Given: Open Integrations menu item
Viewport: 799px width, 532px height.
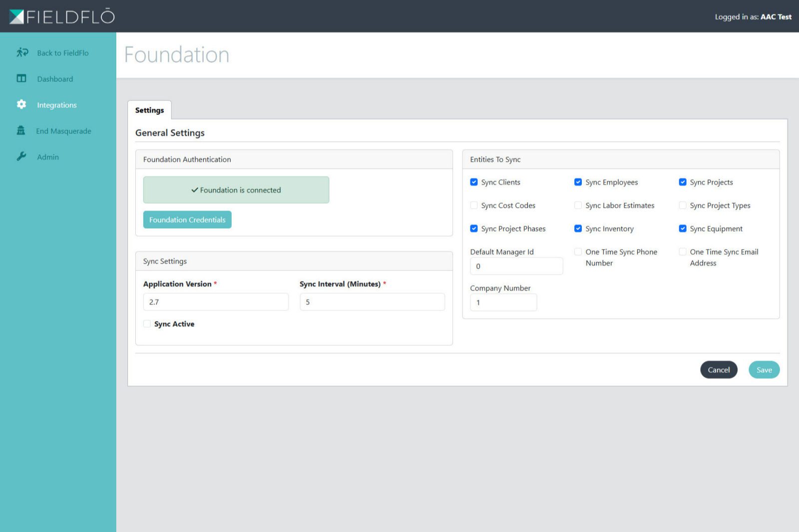Looking at the screenshot, I should (x=57, y=105).
